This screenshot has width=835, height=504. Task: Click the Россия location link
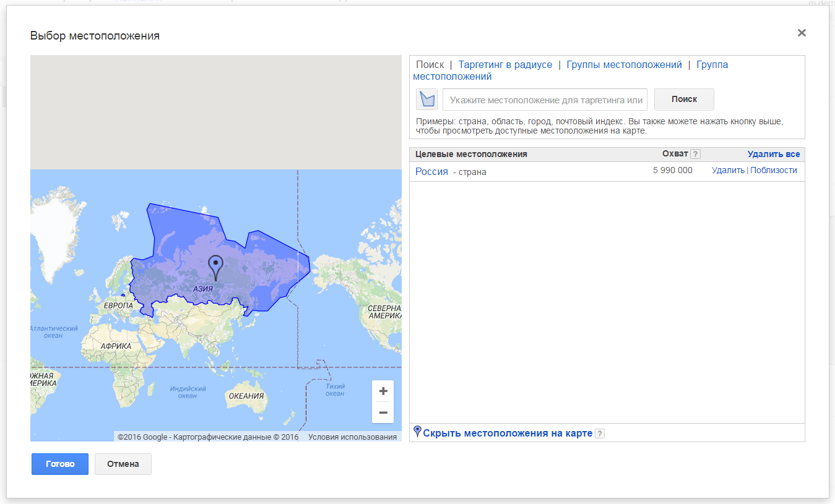click(431, 172)
